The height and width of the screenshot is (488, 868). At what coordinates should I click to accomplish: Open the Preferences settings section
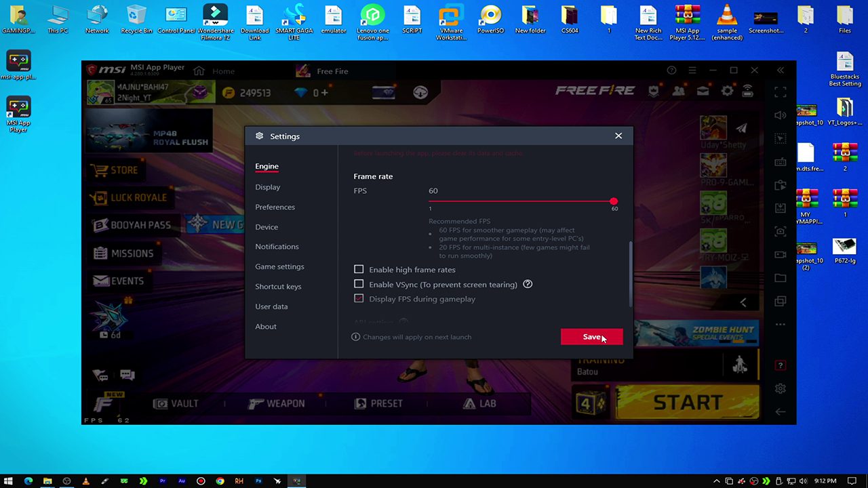[x=275, y=207]
